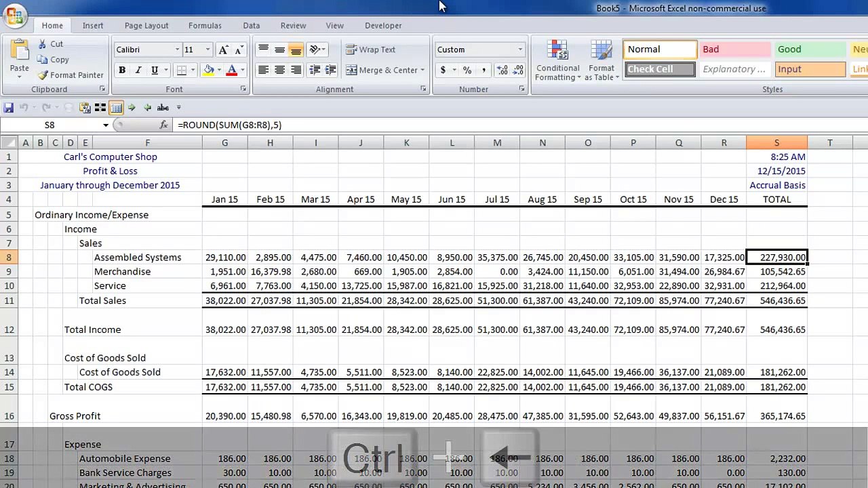The height and width of the screenshot is (488, 868).
Task: Decrease indent in Alignment group
Action: click(315, 70)
